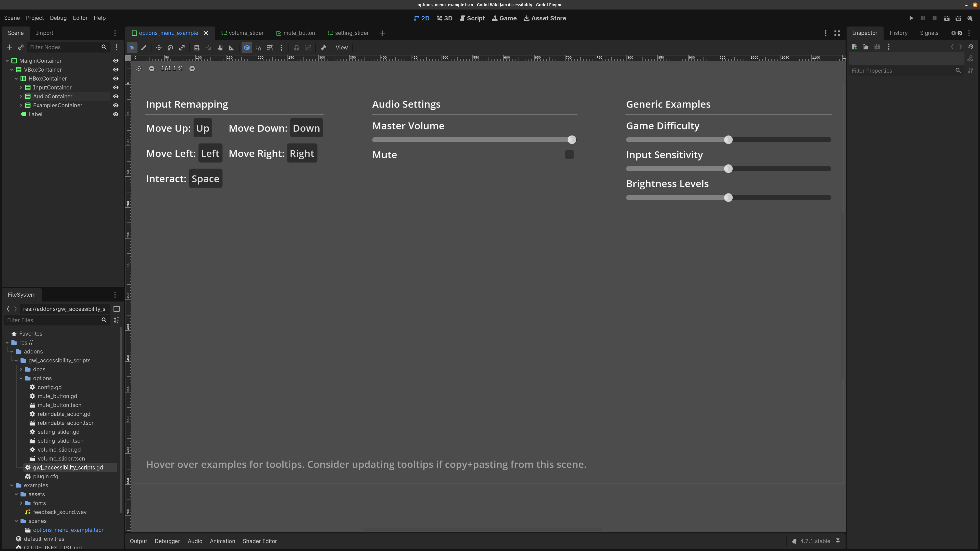The height and width of the screenshot is (551, 980).
Task: Collapse the HBoxContainer node
Action: [x=16, y=79]
